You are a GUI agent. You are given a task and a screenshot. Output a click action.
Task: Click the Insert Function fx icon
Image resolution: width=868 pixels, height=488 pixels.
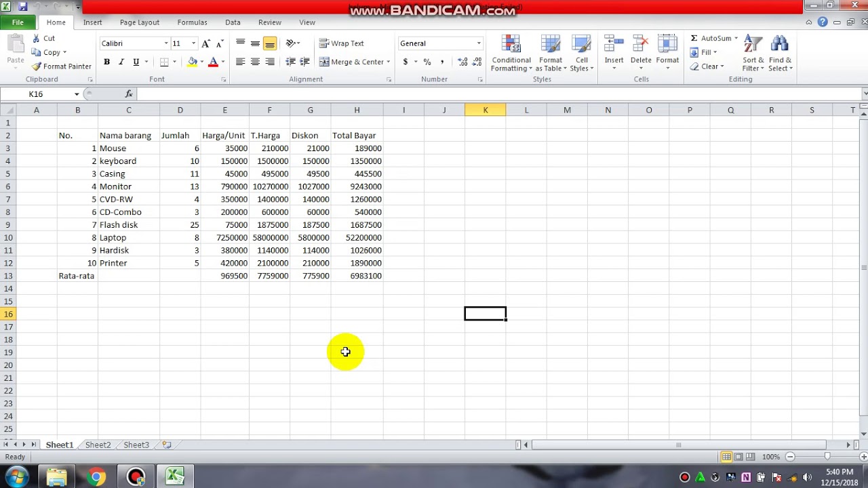[x=129, y=94]
